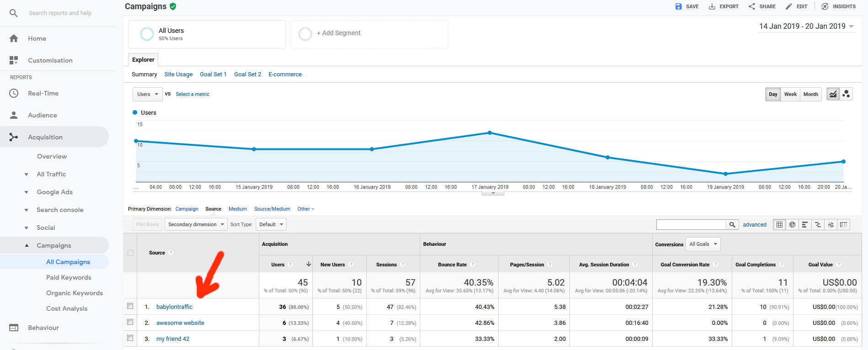The image size is (868, 350).
Task: Open the Goal Set 1 tab
Action: [213, 74]
